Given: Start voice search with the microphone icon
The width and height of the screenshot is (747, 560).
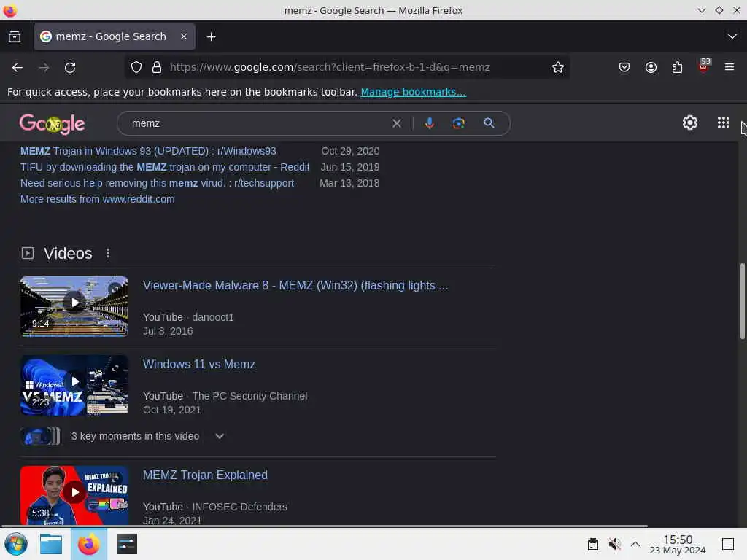Looking at the screenshot, I should (429, 123).
